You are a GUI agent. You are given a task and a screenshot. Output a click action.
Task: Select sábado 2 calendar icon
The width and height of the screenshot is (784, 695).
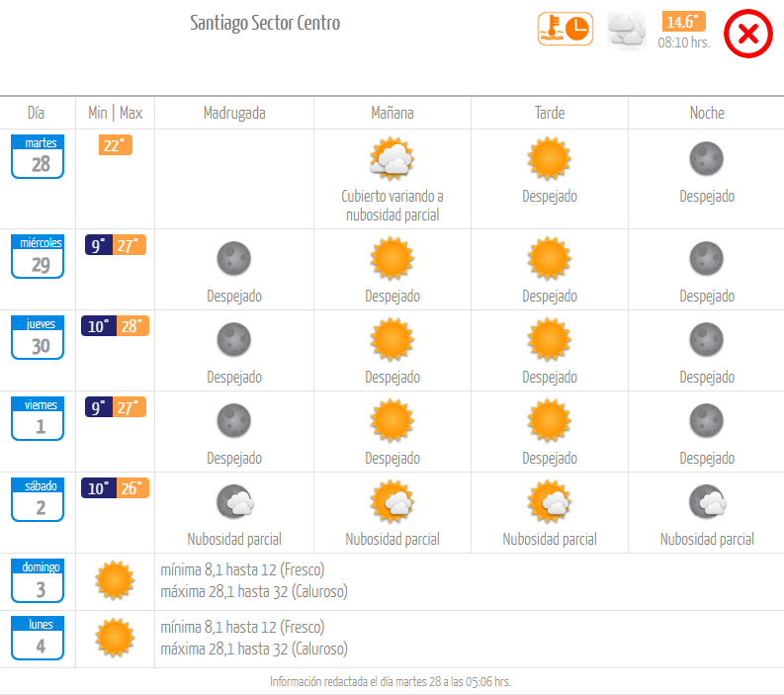38,499
